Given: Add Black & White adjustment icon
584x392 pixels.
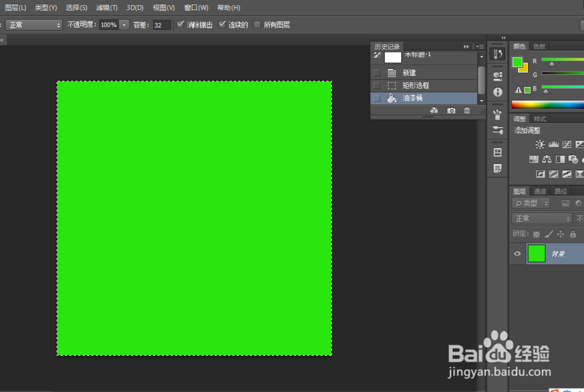Looking at the screenshot, I should 560,159.
